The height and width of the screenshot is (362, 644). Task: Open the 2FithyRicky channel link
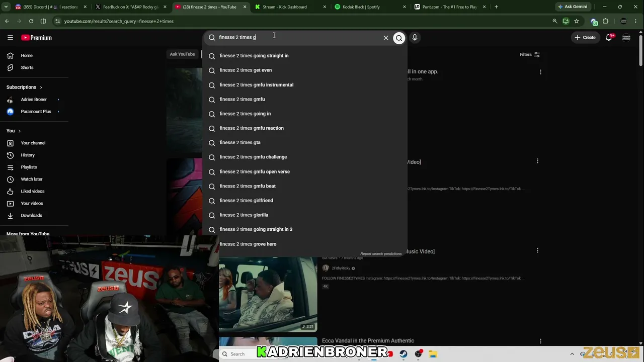pos(341,268)
